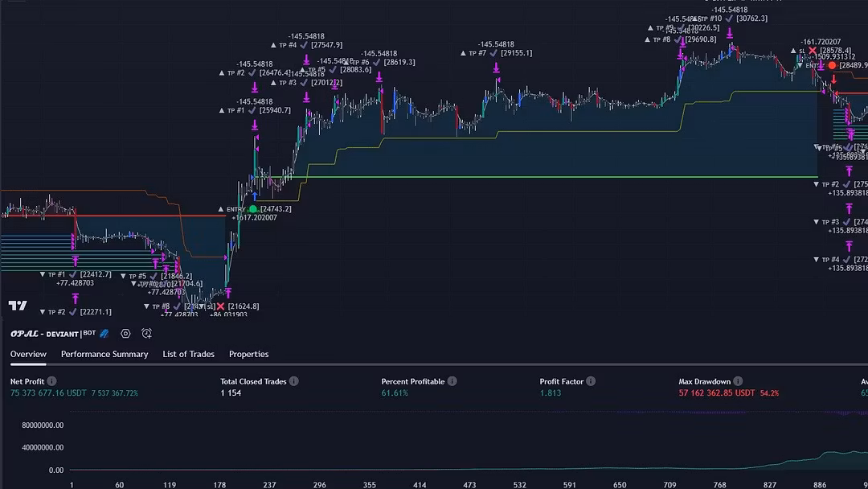
Task: Click the OPAL - DEVIANT strategy name
Action: 44,334
